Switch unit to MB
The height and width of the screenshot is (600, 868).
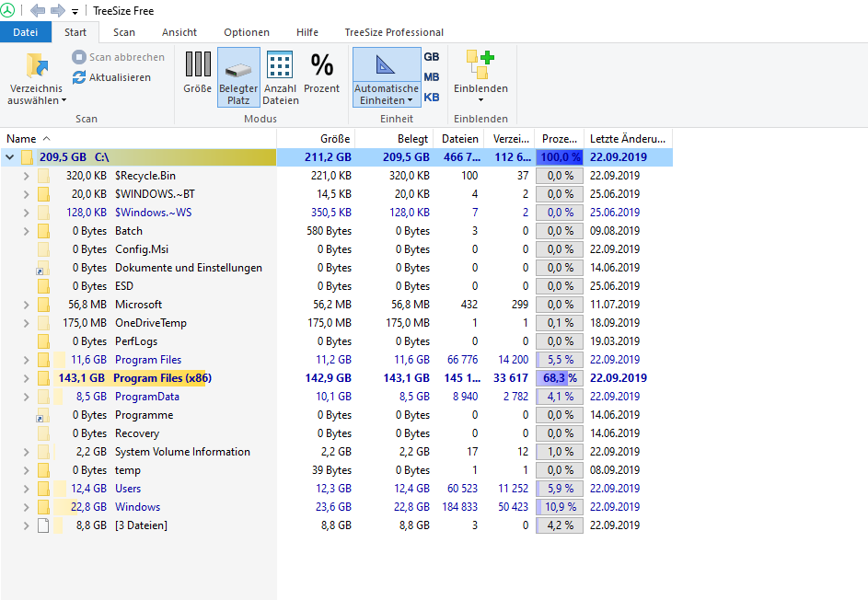pos(431,77)
